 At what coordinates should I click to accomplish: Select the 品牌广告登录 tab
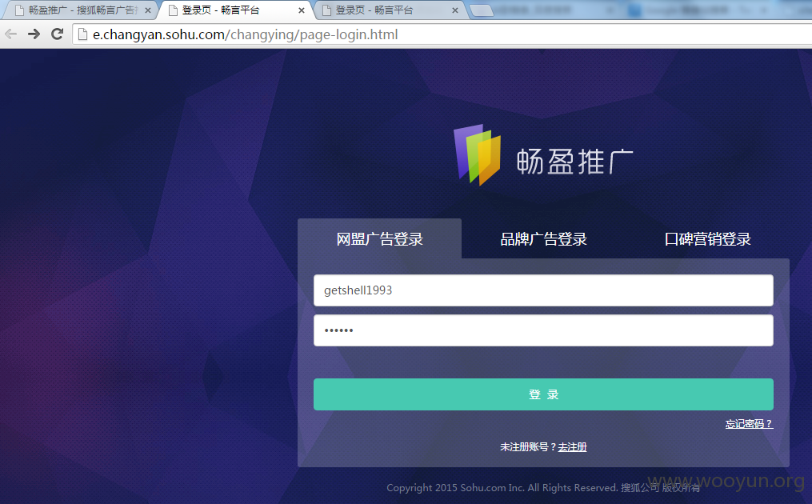click(543, 238)
